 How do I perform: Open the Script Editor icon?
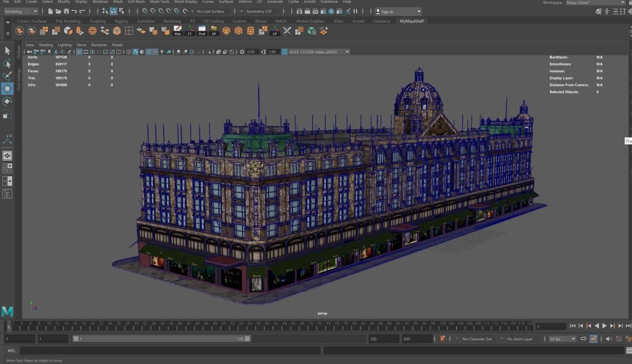click(629, 351)
